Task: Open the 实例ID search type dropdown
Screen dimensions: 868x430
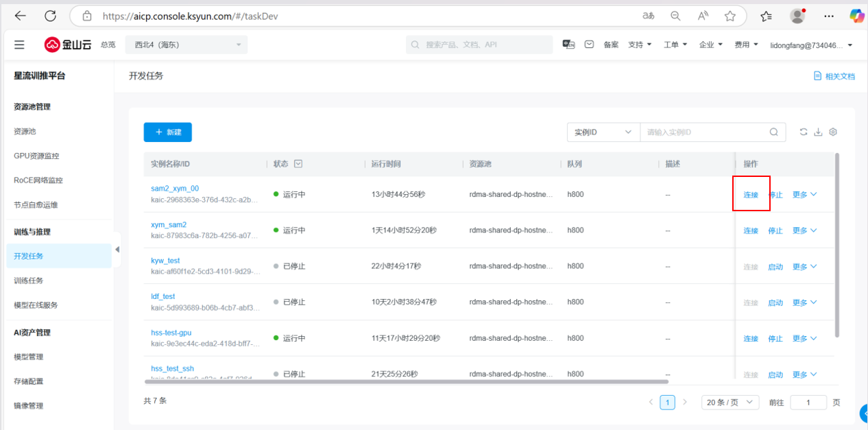Action: [x=603, y=132]
